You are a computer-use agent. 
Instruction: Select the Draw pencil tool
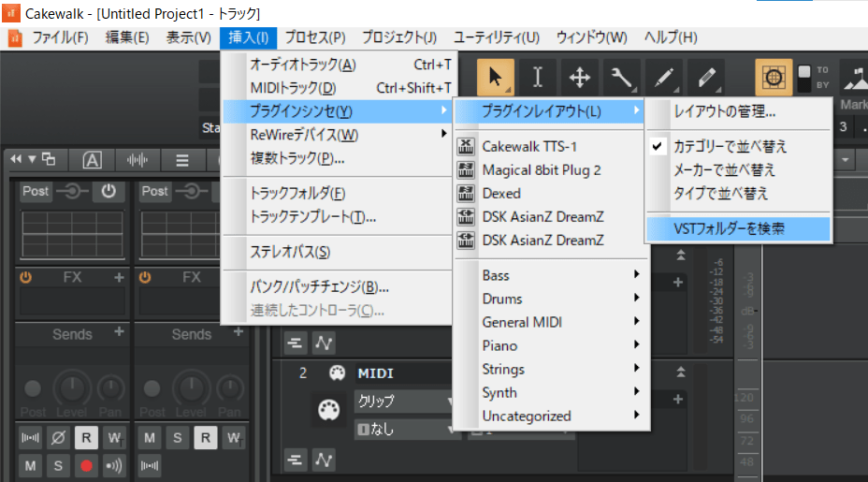click(x=664, y=77)
